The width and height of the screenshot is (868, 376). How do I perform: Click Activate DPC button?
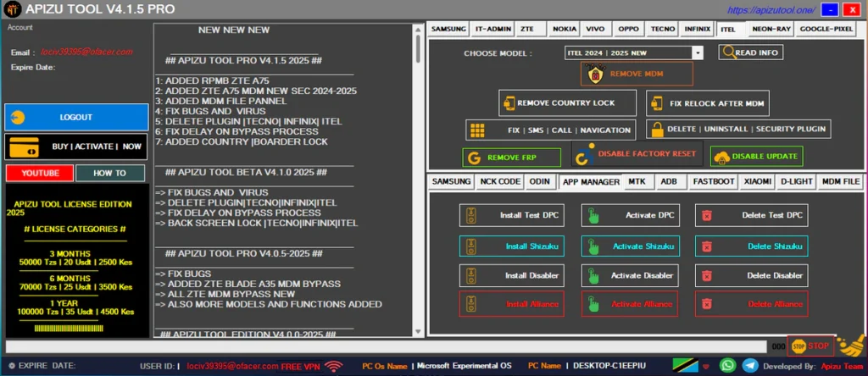[x=631, y=215]
